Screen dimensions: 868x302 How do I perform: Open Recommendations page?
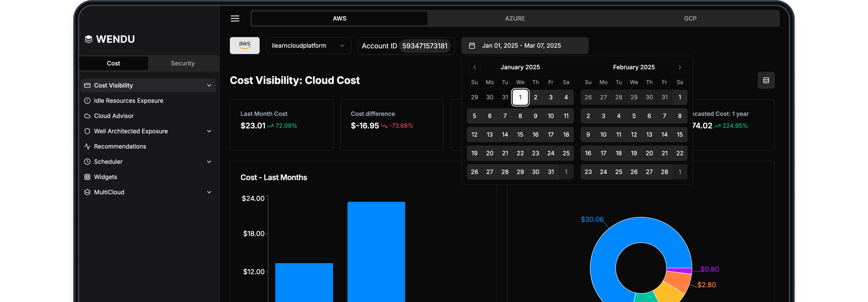pos(148,146)
